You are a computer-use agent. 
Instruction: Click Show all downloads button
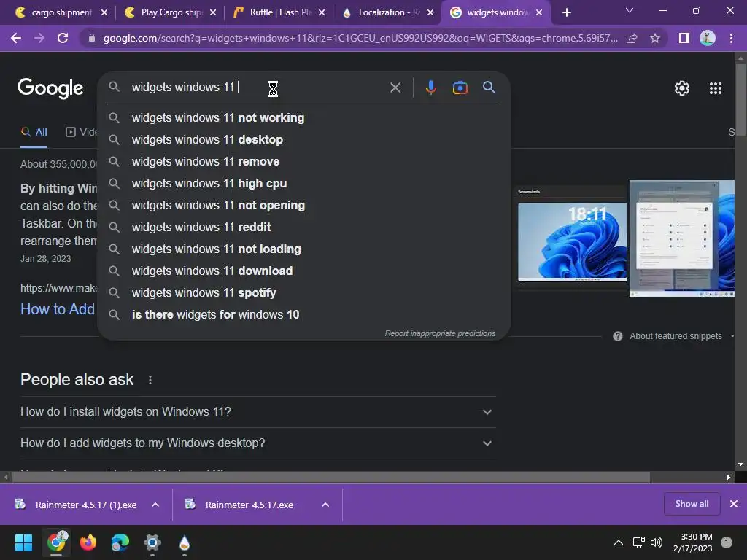(692, 504)
